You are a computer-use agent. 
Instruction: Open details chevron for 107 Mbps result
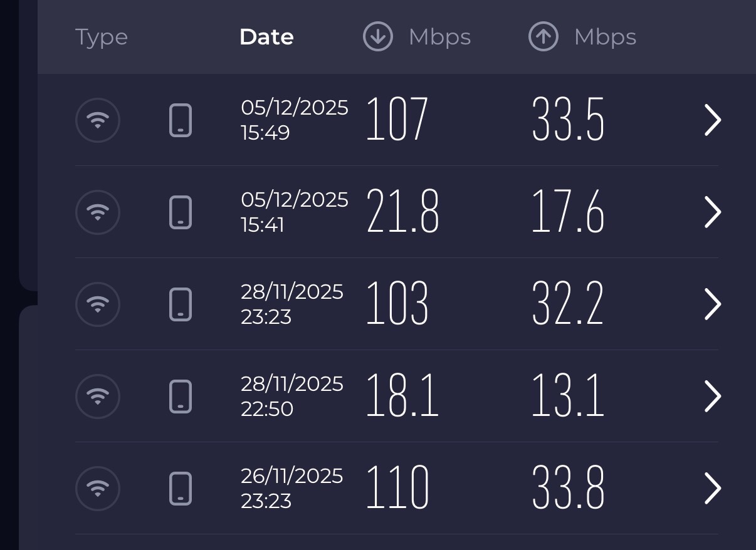(713, 120)
